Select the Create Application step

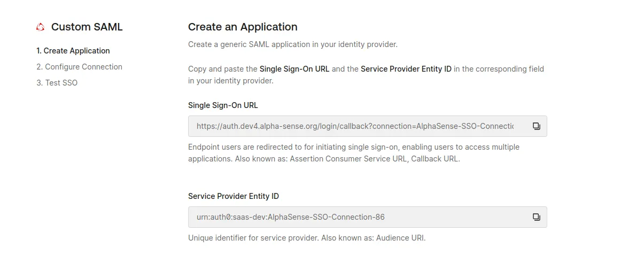coord(73,51)
